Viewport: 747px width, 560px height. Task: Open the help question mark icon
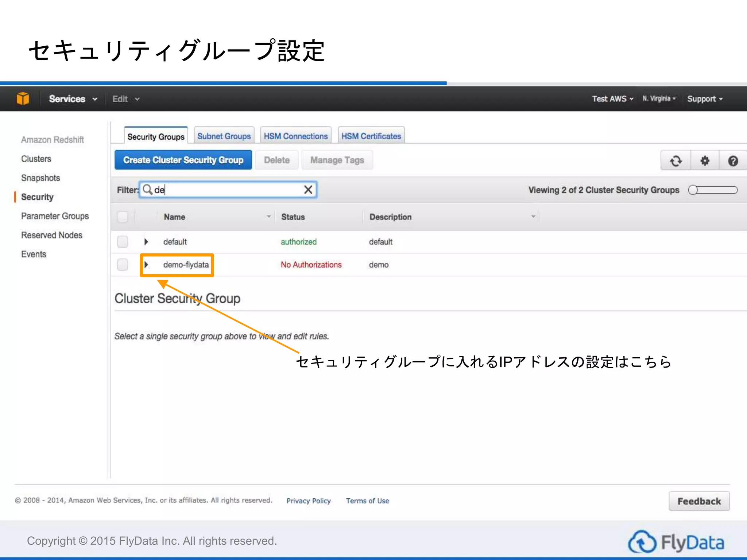(x=733, y=161)
